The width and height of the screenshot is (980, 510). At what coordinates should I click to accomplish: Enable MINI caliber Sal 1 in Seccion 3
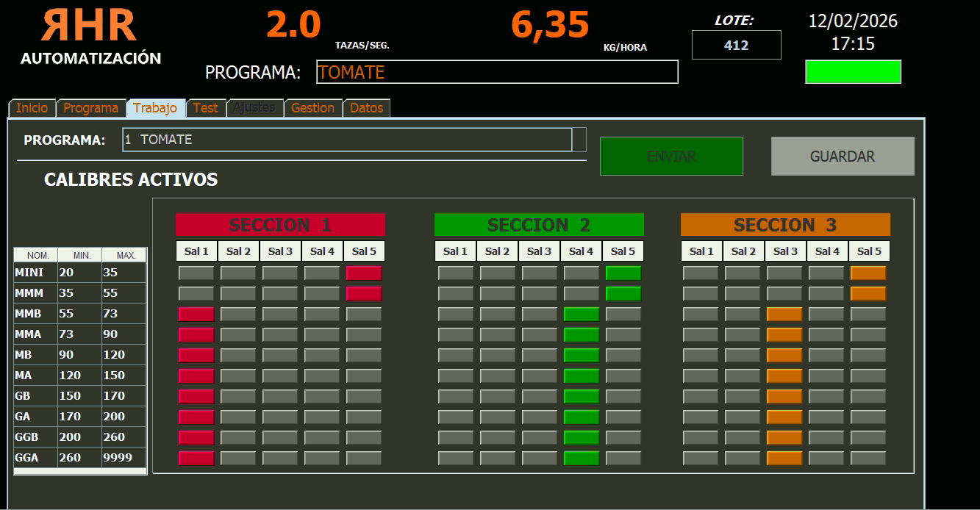(x=701, y=273)
